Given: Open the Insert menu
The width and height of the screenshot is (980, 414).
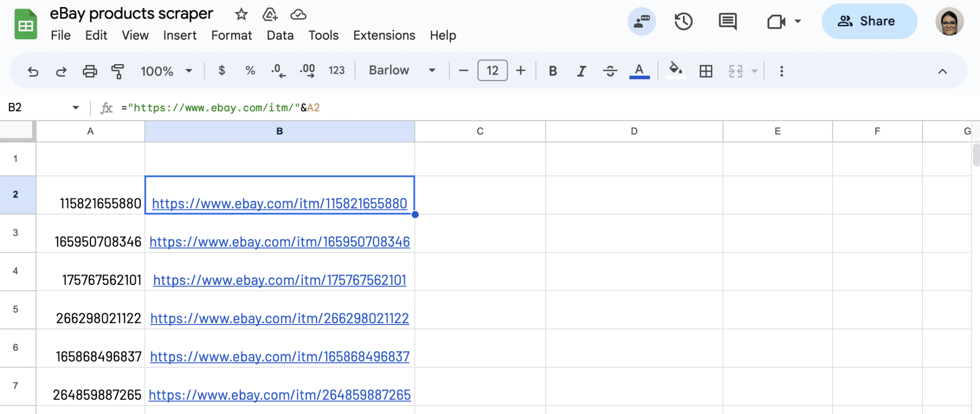Looking at the screenshot, I should click(x=180, y=35).
